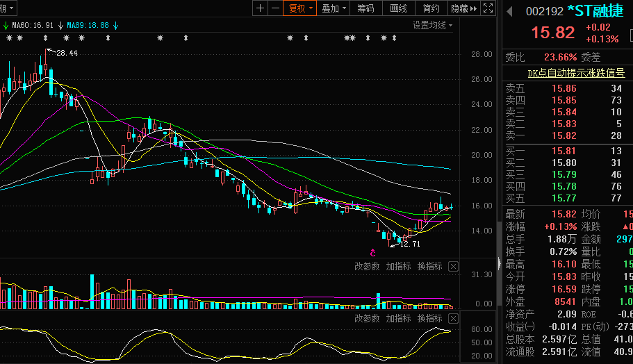Click the 卖二 price 15.83
The height and width of the screenshot is (364, 633).
564,124
